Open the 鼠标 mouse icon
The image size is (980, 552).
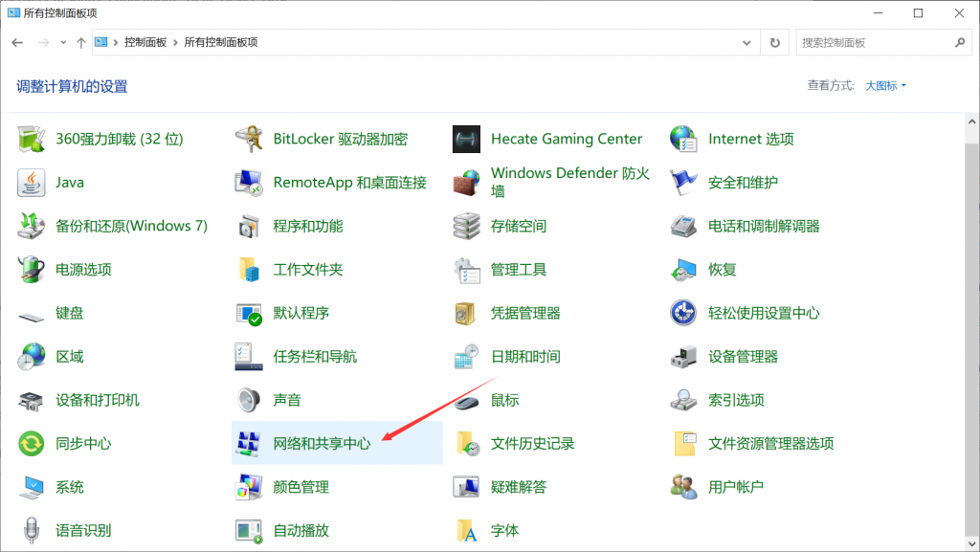(466, 402)
